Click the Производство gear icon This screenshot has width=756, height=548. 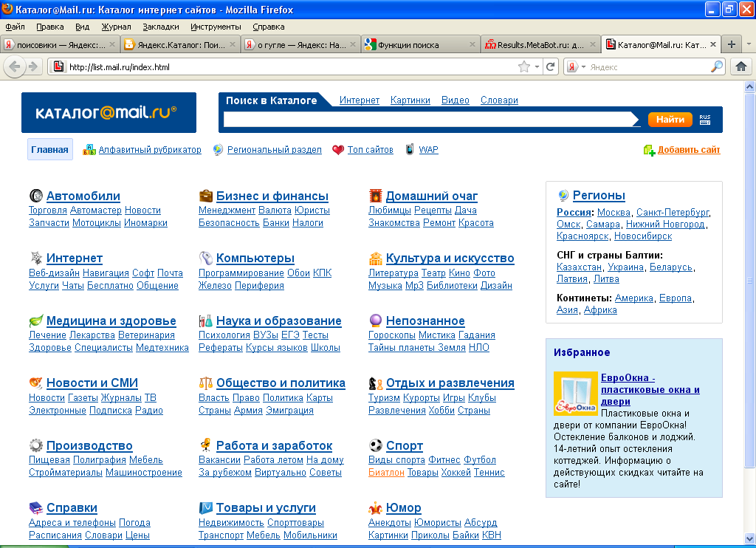click(36, 445)
